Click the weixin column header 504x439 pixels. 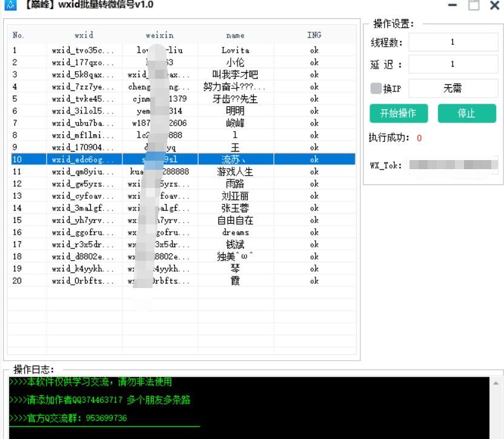pos(159,35)
